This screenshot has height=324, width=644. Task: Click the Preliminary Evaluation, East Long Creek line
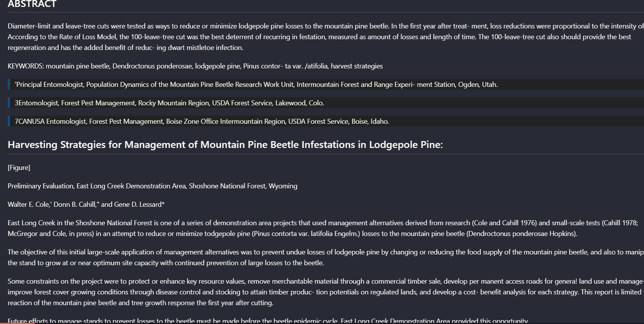click(x=152, y=186)
